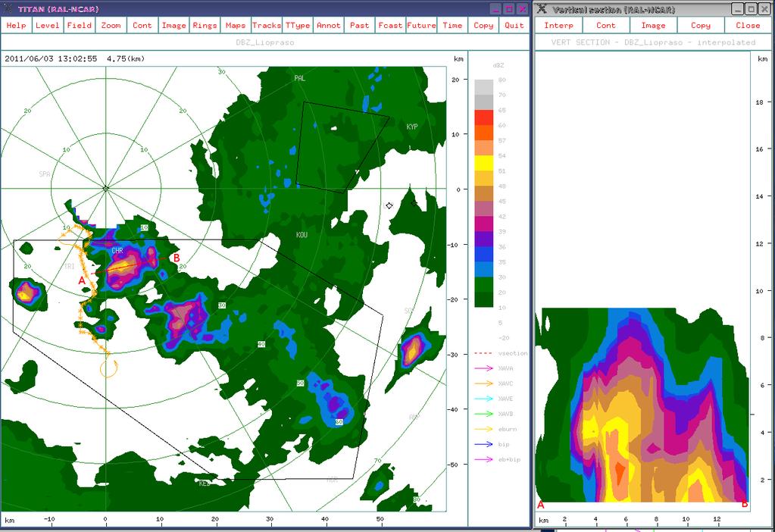Maximize the TITAN window
Viewport: 775px width, 532px height.
[x=508, y=9]
